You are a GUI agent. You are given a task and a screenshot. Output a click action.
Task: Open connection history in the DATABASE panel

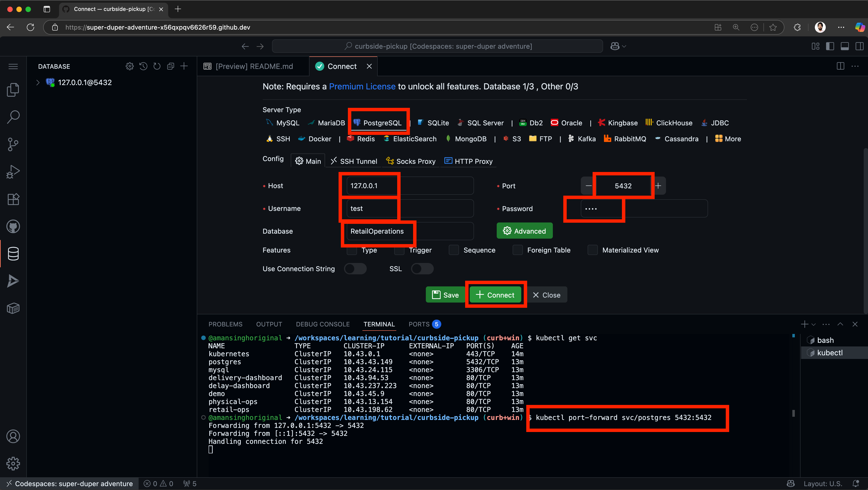pos(143,66)
